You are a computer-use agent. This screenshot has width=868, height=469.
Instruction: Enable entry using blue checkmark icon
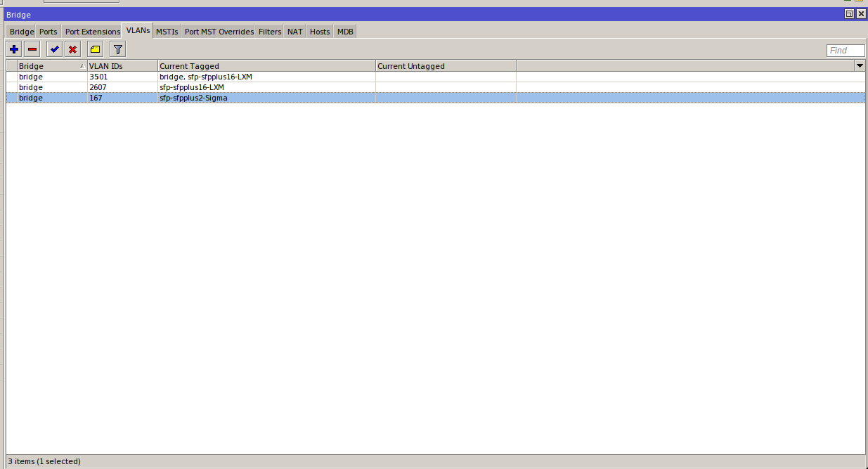point(54,49)
